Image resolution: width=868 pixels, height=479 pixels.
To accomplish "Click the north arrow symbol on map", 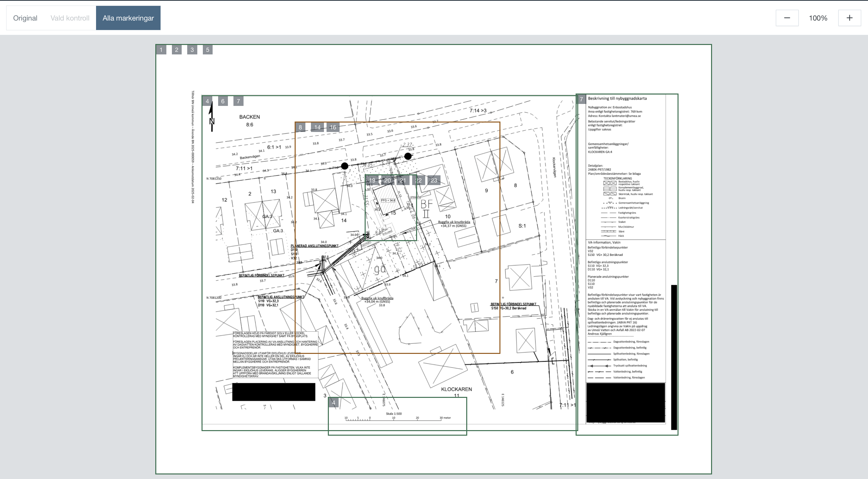I will tap(211, 116).
